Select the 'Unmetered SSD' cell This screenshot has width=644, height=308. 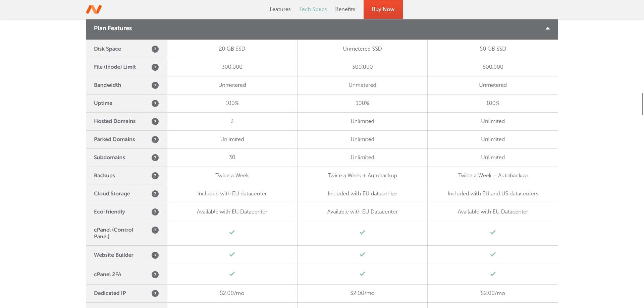point(362,49)
